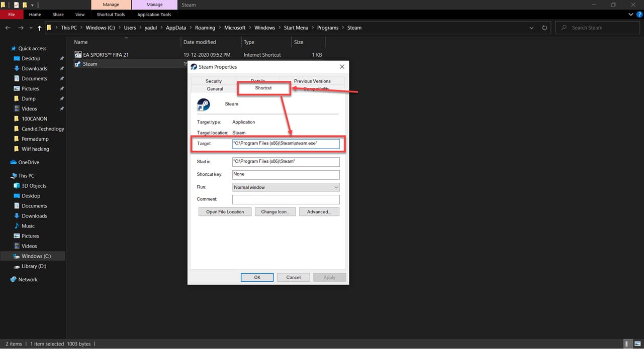The width and height of the screenshot is (644, 349).
Task: Open the Run 'Normal window' dropdown
Action: pos(286,187)
